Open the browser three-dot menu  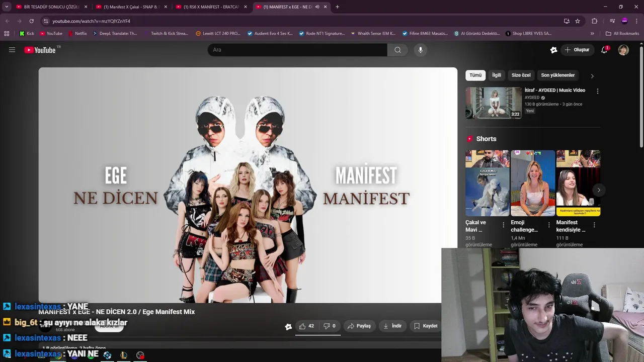tap(636, 21)
